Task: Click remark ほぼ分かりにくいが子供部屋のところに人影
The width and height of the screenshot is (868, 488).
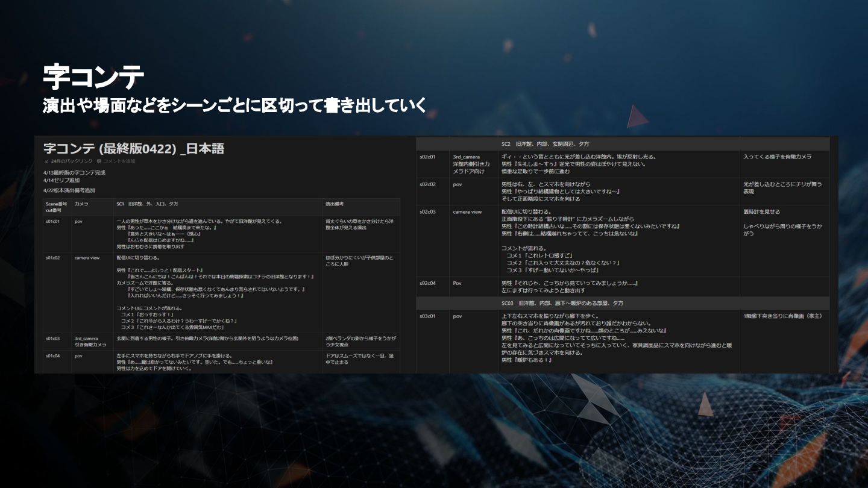Action: pyautogui.click(x=359, y=260)
